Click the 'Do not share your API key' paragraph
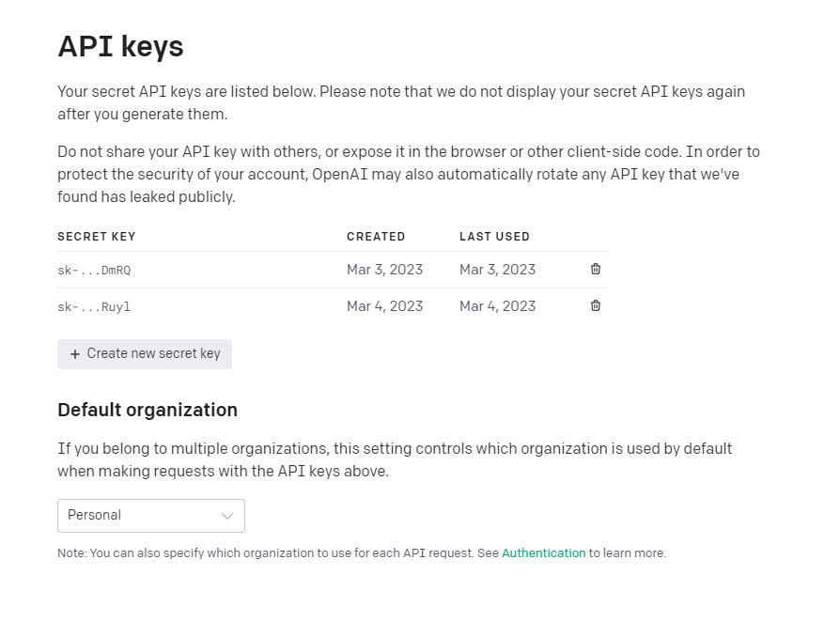The width and height of the screenshot is (840, 622). 408,174
